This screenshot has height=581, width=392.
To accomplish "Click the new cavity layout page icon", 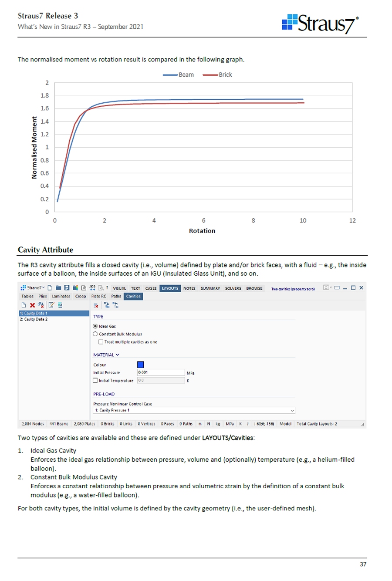I will tap(24, 305).
